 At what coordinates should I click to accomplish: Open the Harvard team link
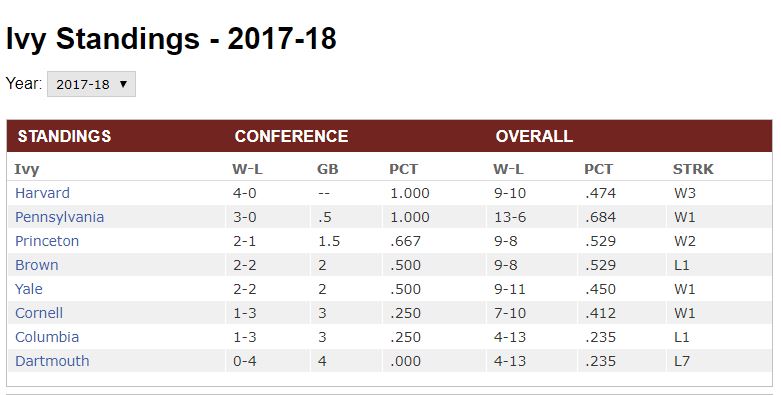(42, 193)
